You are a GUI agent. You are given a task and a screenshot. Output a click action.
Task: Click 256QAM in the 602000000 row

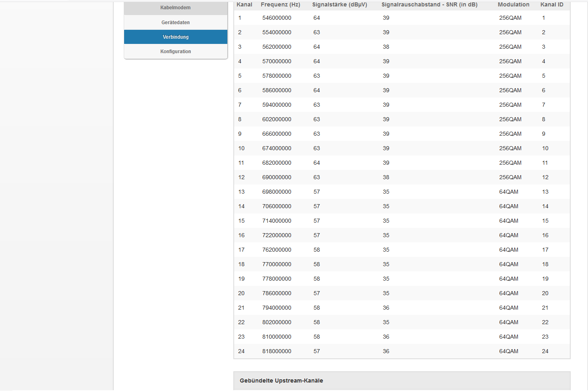click(x=510, y=119)
